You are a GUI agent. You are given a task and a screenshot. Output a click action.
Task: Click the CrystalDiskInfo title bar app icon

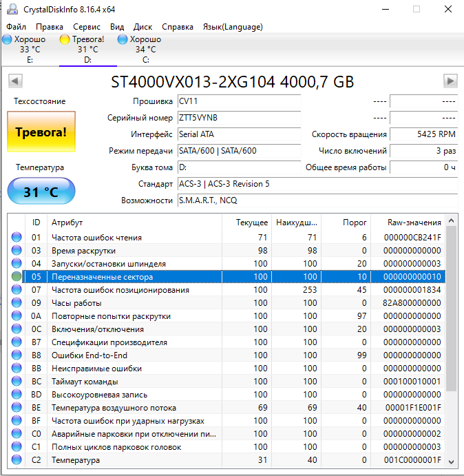coord(12,9)
